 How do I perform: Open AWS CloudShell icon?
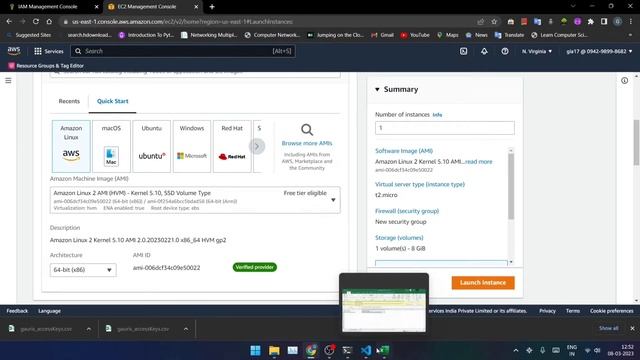[463, 51]
